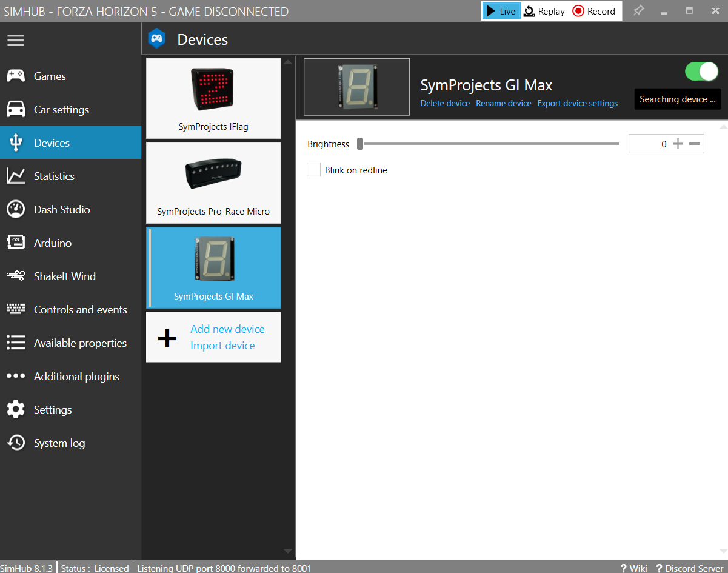Disable the SymProjects GI Max device toggle
The height and width of the screenshot is (573, 728).
coord(701,72)
